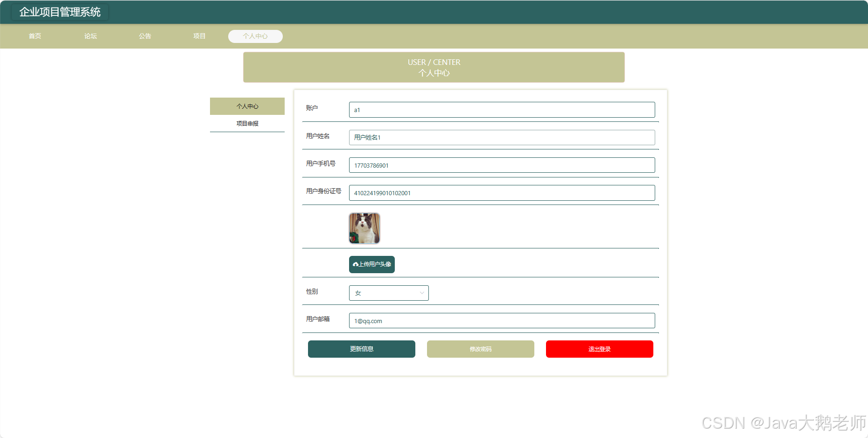Click the USER / CENTER 个人中心 banner
The height and width of the screenshot is (438, 868).
[434, 67]
